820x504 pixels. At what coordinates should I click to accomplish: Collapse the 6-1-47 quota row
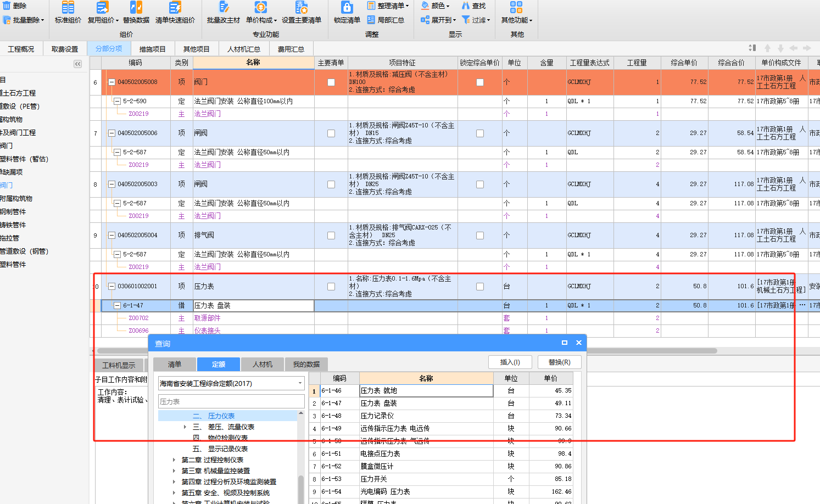[x=117, y=305]
